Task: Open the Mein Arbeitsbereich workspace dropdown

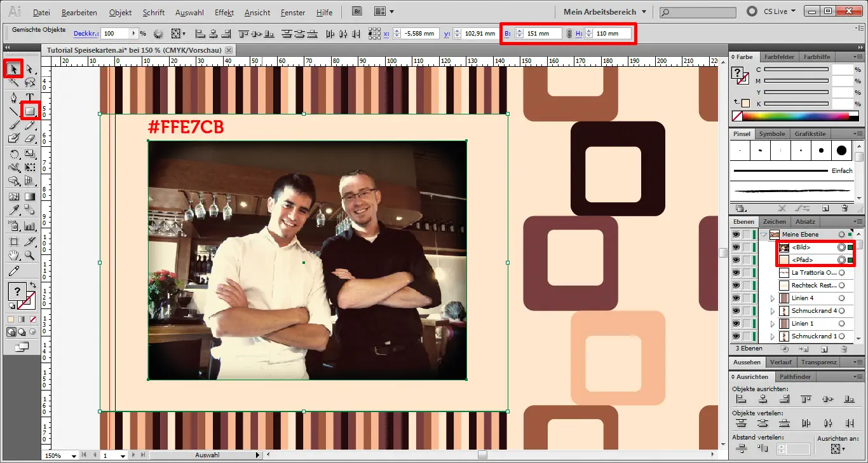Action: [x=604, y=11]
